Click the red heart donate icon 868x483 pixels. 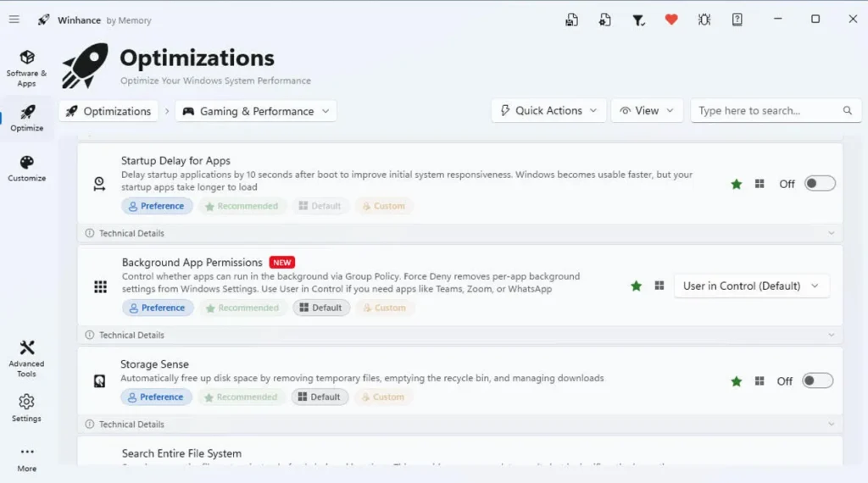(671, 19)
